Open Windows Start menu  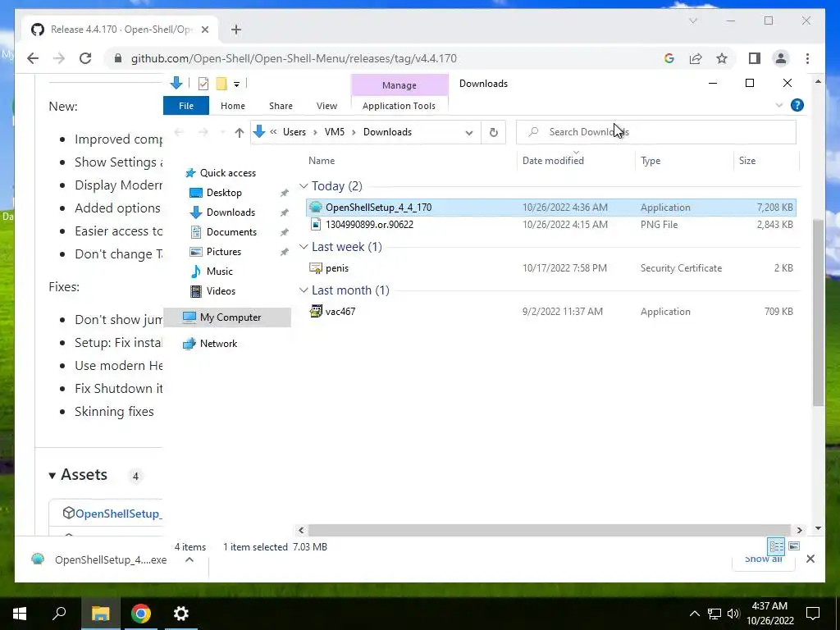pos(20,614)
